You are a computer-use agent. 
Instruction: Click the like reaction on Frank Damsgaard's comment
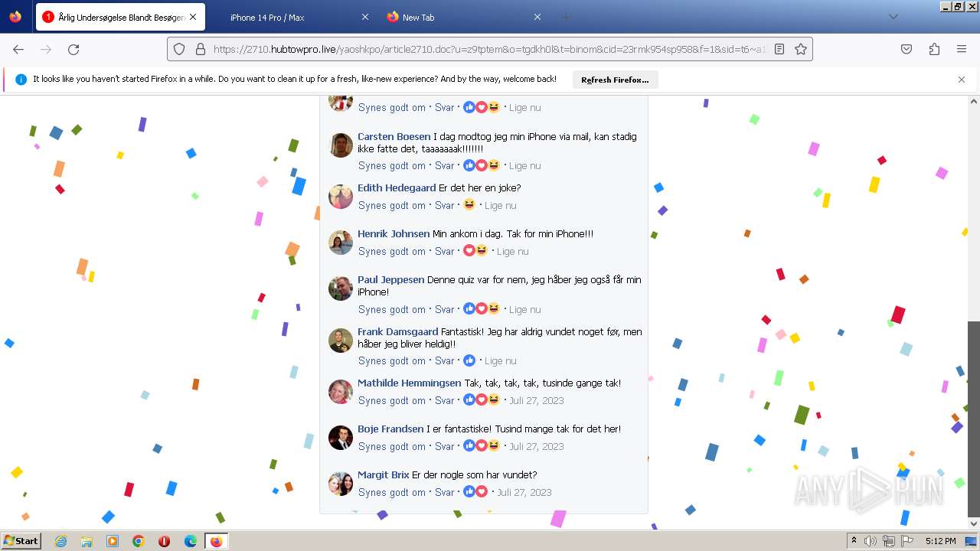point(469,360)
